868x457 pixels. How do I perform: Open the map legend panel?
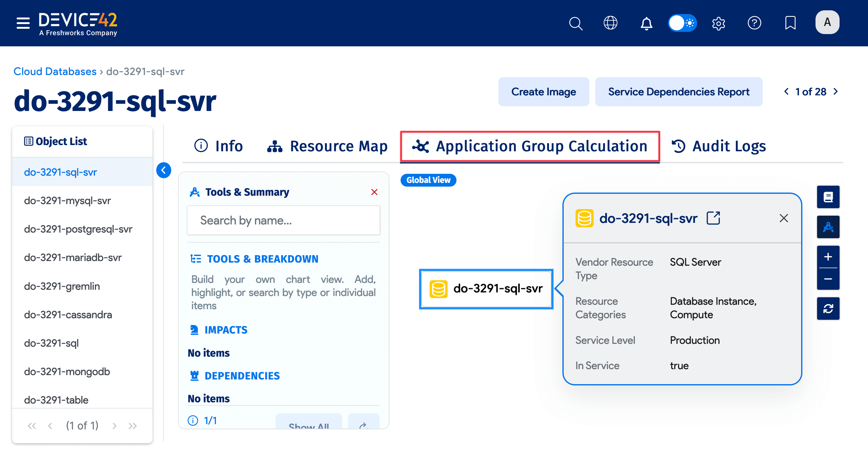pos(828,197)
